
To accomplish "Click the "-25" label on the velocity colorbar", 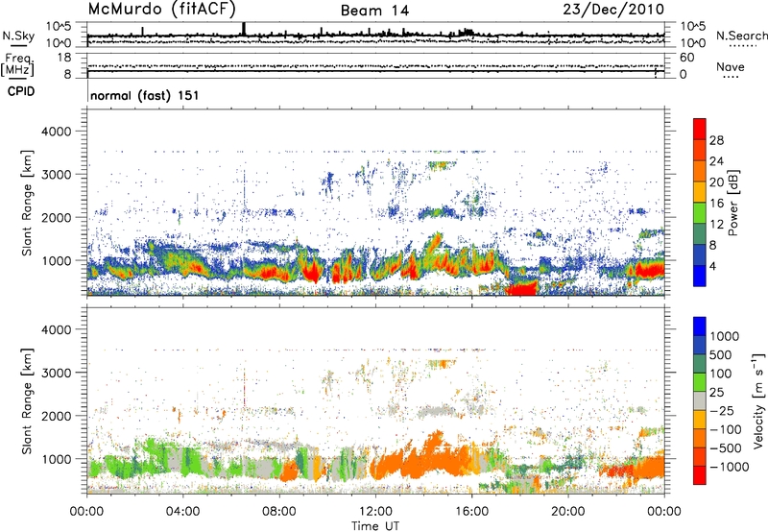I will pos(721,410).
